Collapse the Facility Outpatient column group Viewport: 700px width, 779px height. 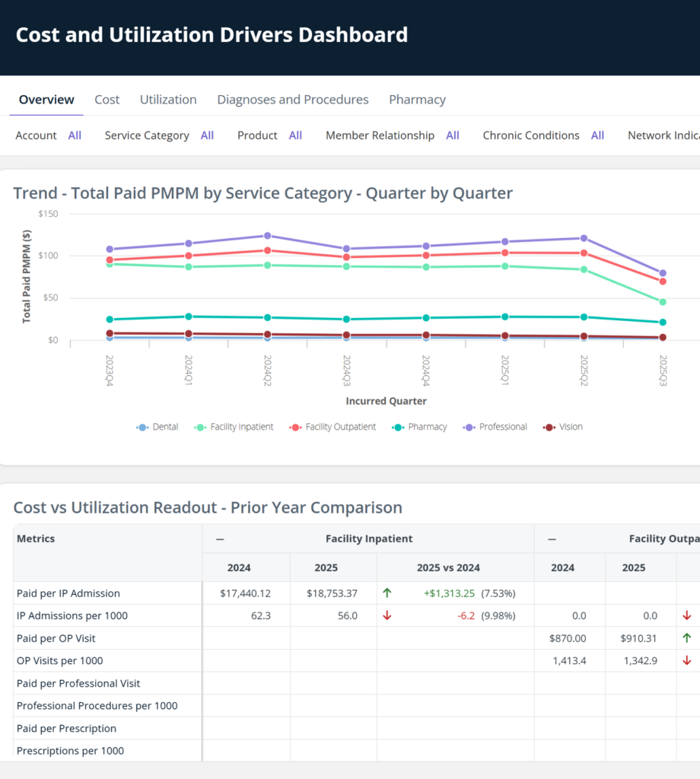pos(552,539)
